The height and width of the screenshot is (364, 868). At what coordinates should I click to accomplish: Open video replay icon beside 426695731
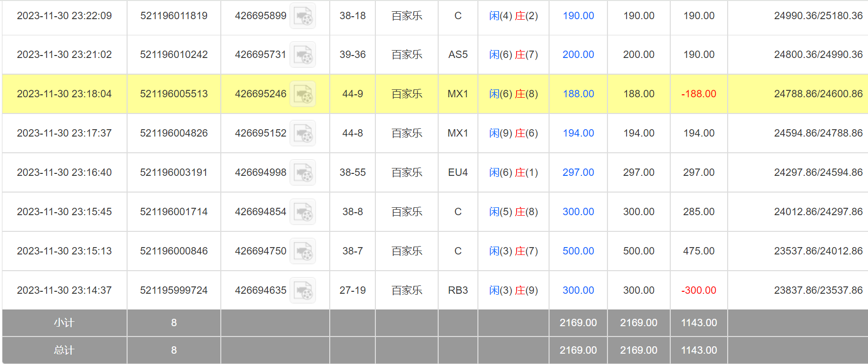[303, 55]
